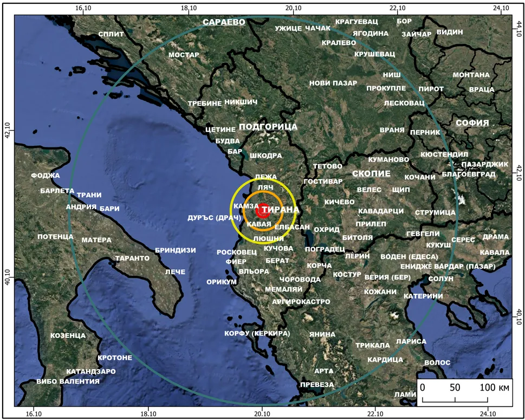Click the ВИБО ВАЛЕНТИЯ city label

68,382
